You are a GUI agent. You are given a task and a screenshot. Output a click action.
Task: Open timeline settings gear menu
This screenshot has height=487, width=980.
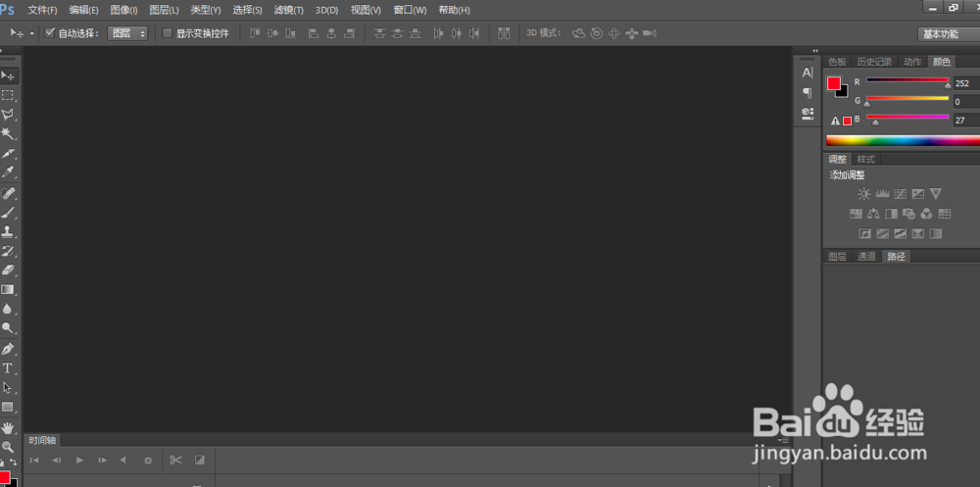pyautogui.click(x=148, y=461)
